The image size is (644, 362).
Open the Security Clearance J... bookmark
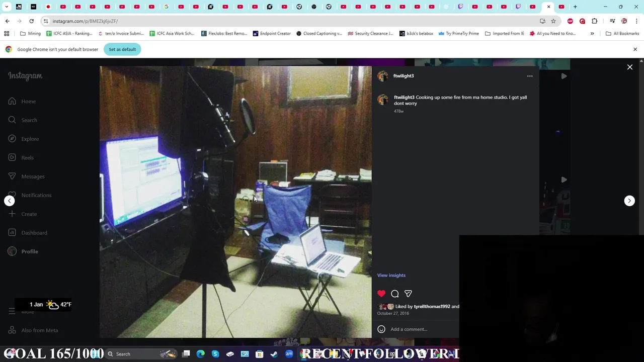click(371, 34)
